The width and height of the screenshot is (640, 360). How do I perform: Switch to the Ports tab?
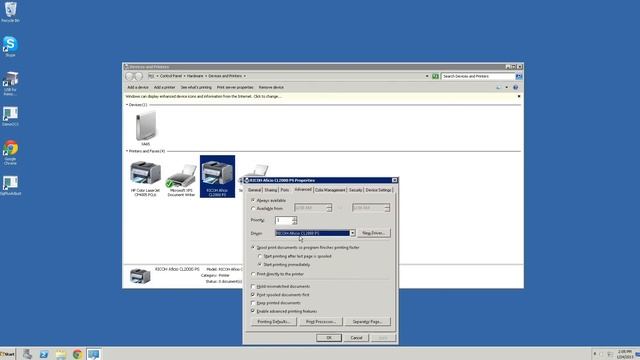[x=284, y=190]
